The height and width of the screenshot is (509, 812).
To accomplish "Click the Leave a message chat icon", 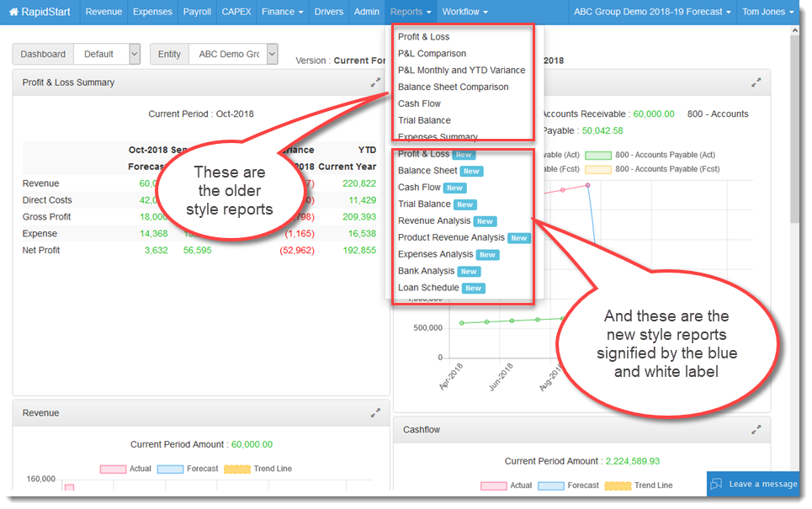I will click(716, 484).
